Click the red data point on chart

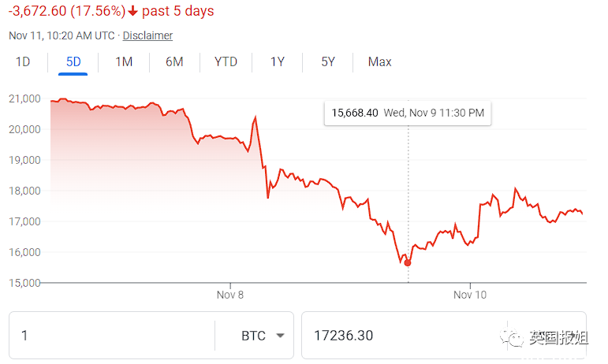(408, 262)
